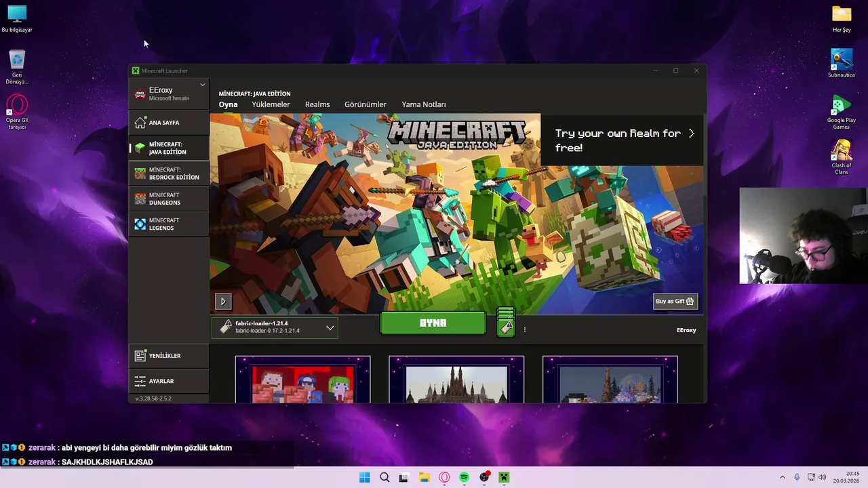
Task: Click the Minecraft Legends game icon
Action: [140, 224]
